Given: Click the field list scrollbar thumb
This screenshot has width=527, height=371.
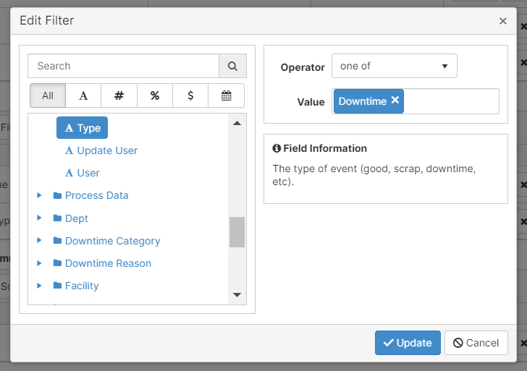Looking at the screenshot, I should (237, 232).
